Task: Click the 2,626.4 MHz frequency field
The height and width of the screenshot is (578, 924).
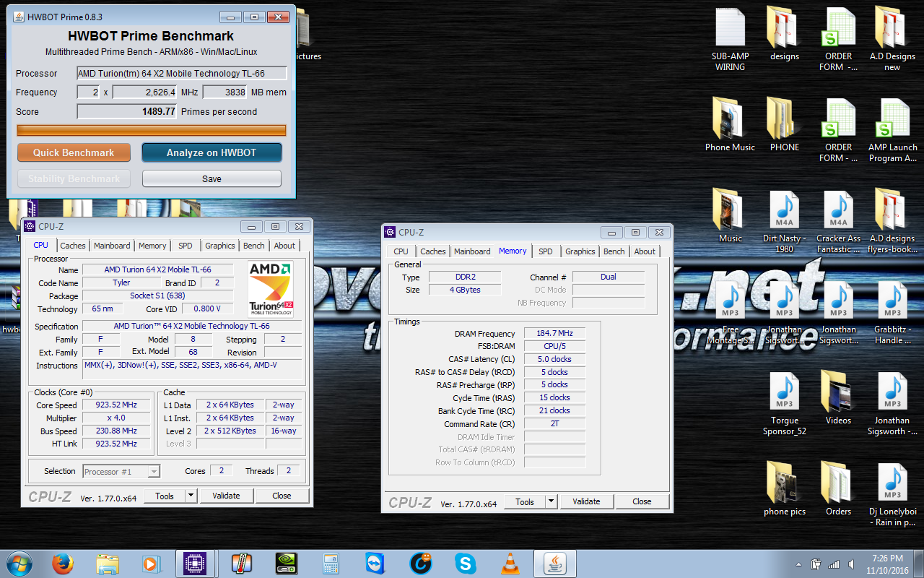Action: pos(145,92)
